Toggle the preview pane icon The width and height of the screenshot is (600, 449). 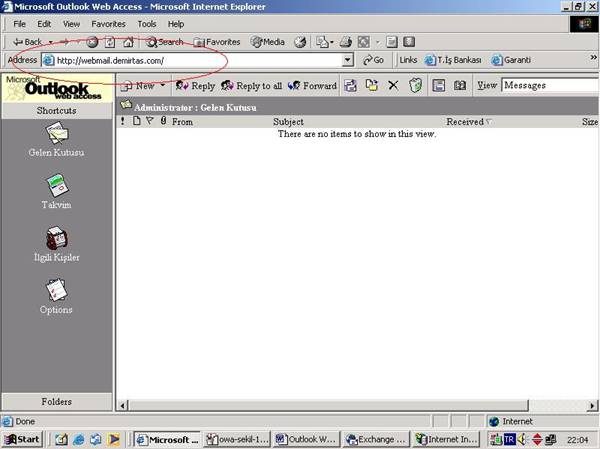pos(439,85)
